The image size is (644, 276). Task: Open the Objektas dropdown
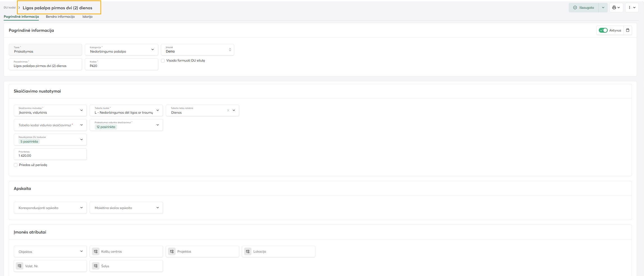pyautogui.click(x=50, y=252)
